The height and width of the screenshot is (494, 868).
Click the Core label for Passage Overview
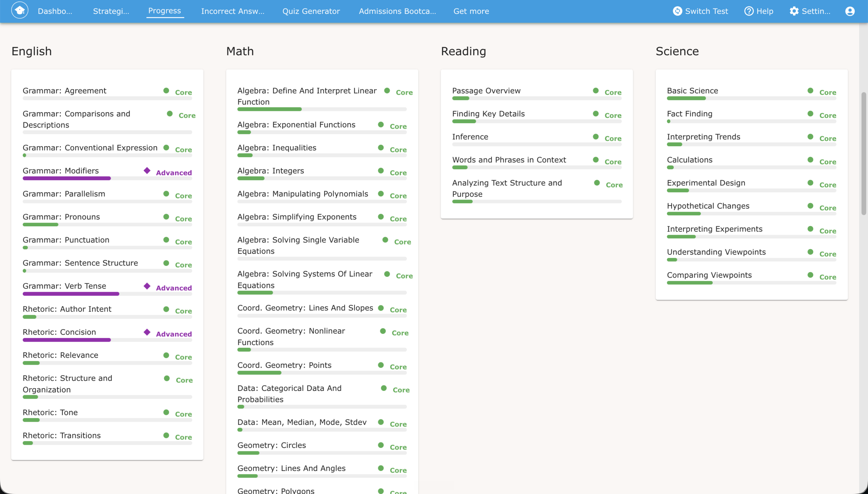coord(613,92)
